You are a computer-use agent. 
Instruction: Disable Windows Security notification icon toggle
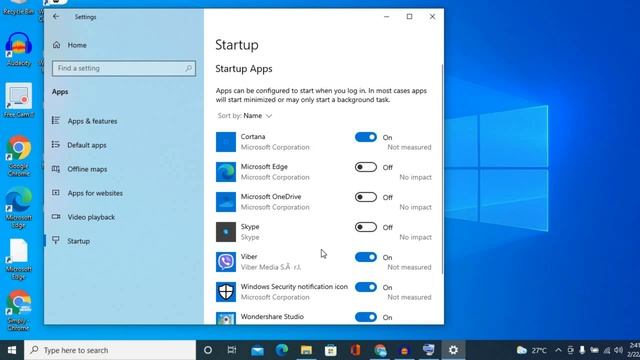[366, 287]
